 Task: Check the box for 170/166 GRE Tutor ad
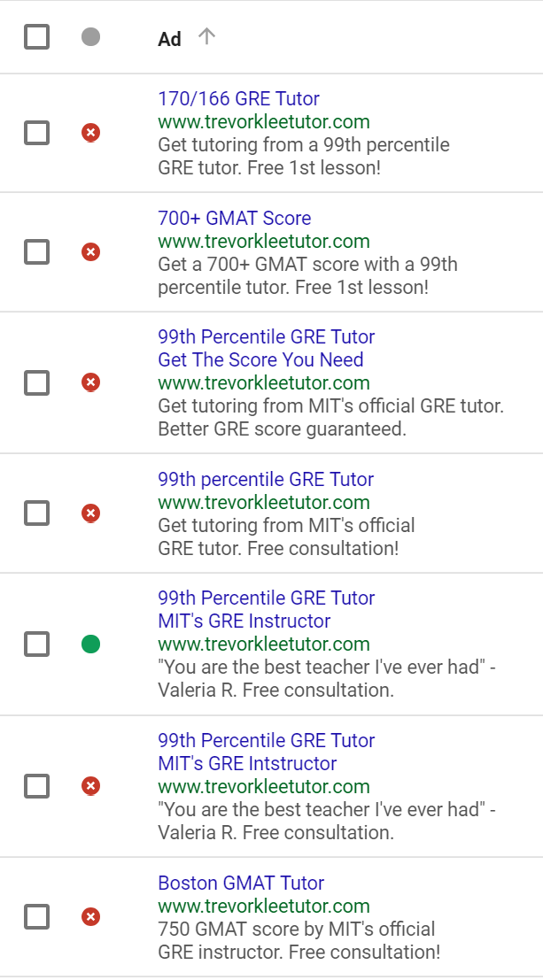pyautogui.click(x=37, y=133)
